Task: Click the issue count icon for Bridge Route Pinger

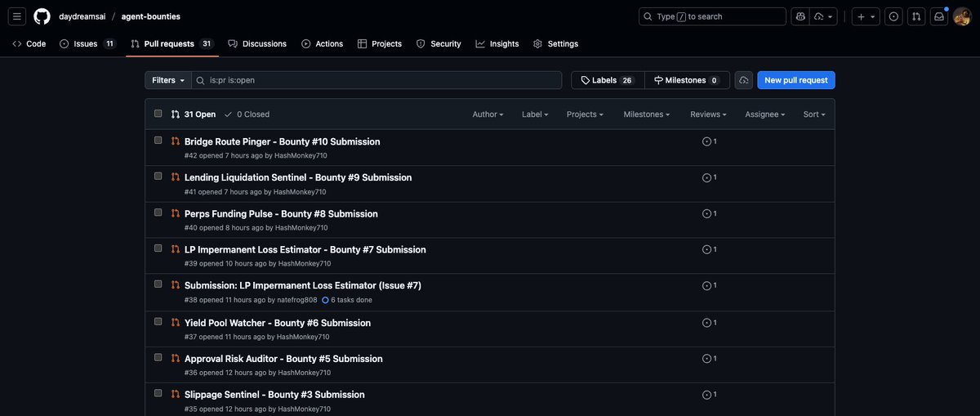Action: (x=709, y=141)
